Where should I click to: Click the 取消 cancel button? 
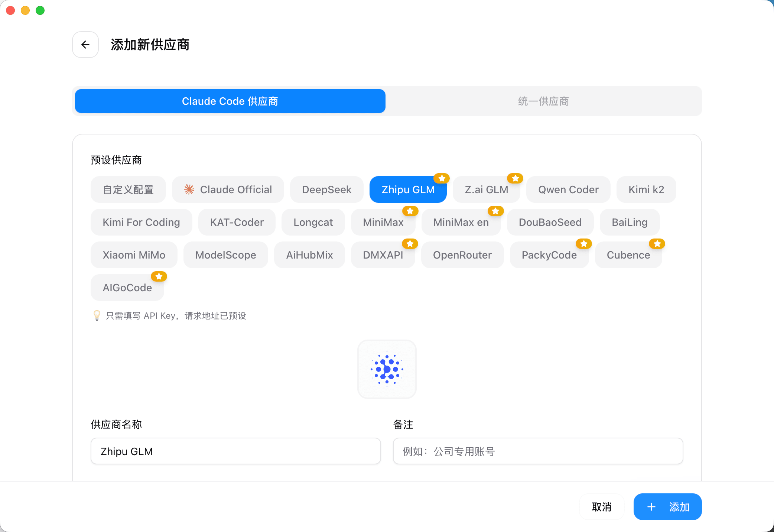coord(602,507)
